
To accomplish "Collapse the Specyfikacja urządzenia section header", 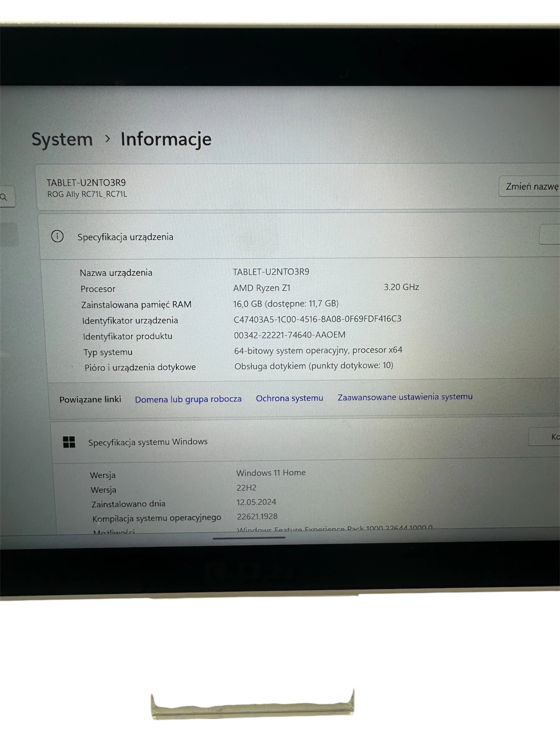I will 300,236.
